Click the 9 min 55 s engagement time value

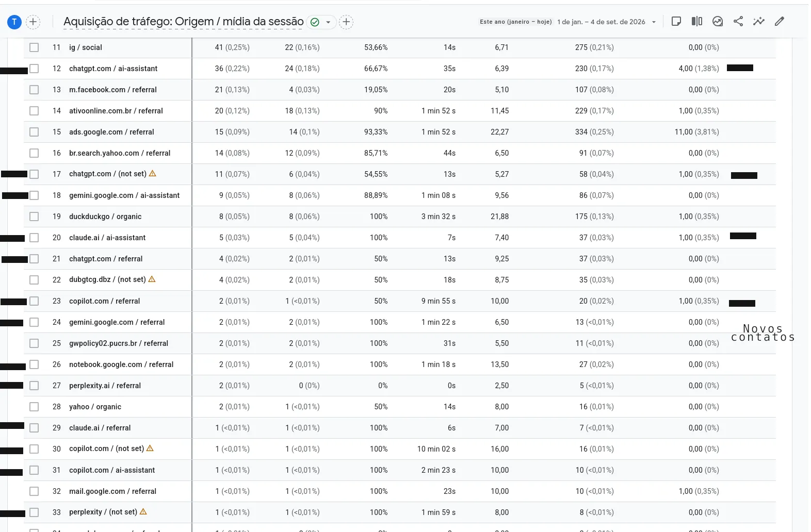(439, 301)
